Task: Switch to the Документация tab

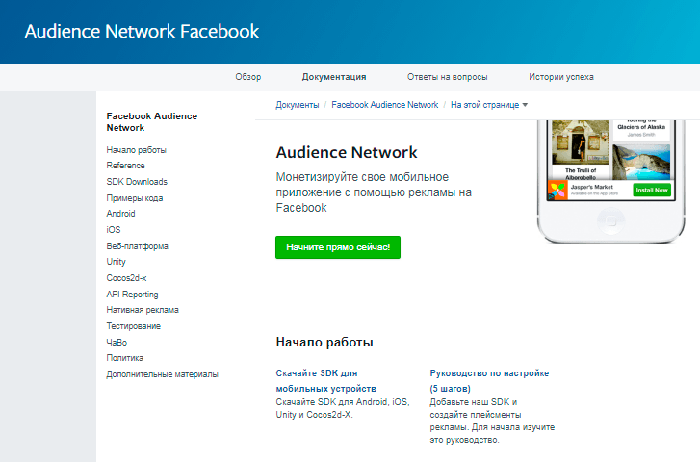Action: [334, 77]
